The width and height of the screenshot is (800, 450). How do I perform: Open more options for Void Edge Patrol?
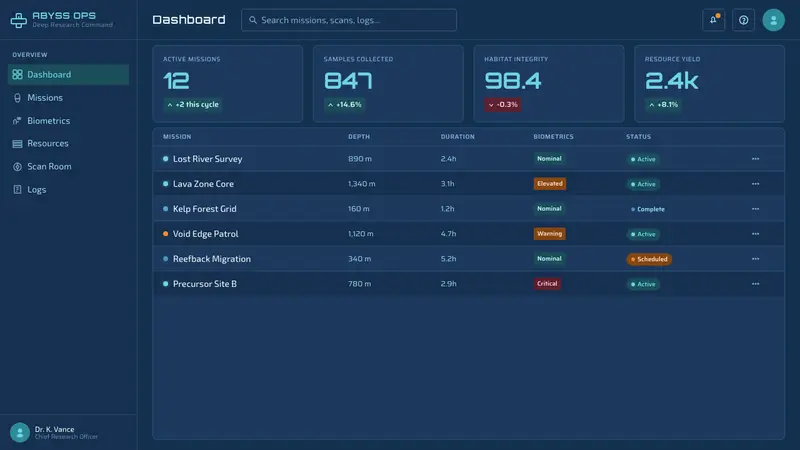point(755,234)
